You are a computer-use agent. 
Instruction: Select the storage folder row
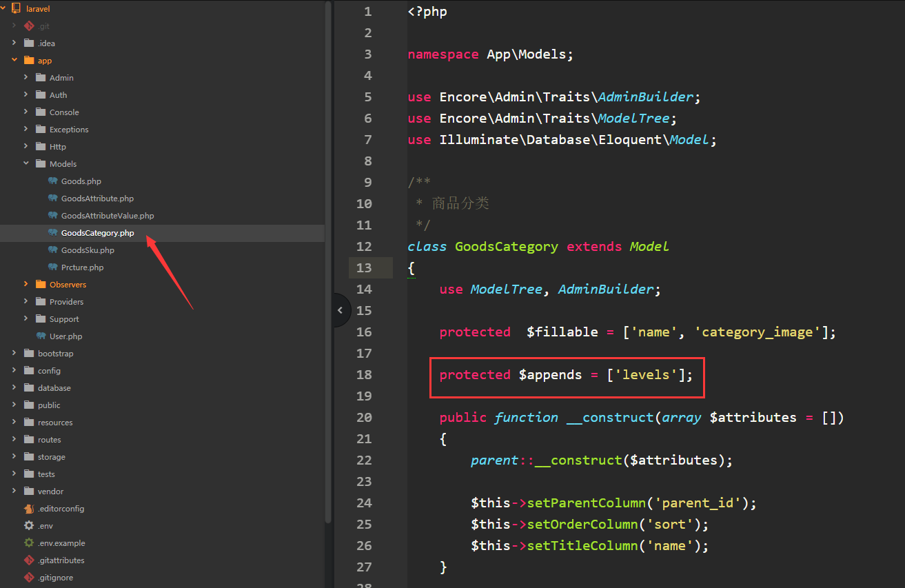(162, 456)
